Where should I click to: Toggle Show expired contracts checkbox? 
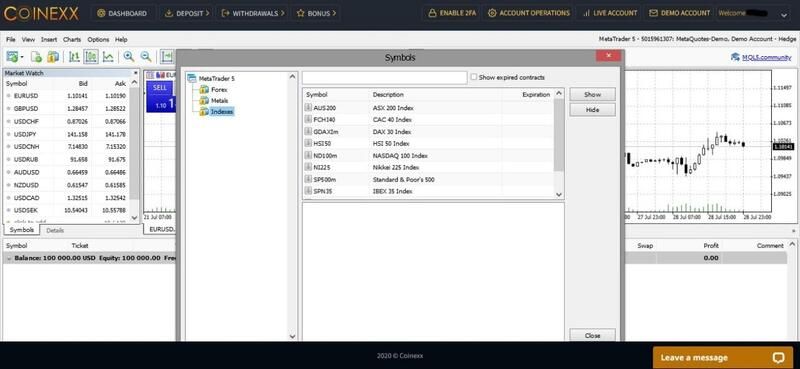[x=473, y=77]
